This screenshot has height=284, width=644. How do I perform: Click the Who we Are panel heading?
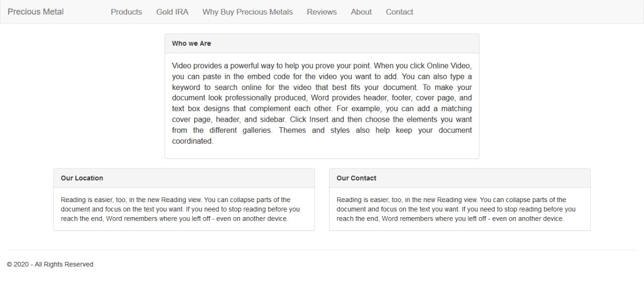(192, 44)
